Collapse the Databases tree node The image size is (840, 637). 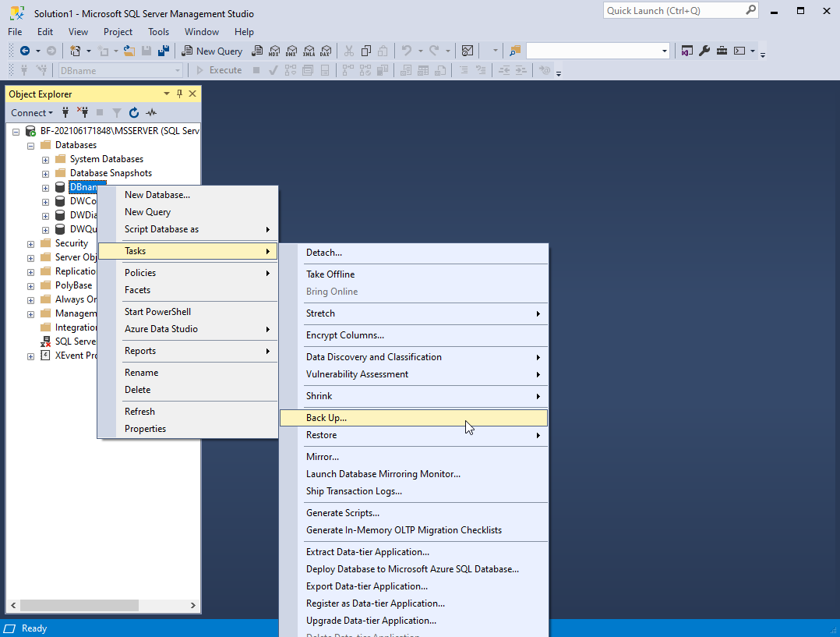[x=31, y=146]
